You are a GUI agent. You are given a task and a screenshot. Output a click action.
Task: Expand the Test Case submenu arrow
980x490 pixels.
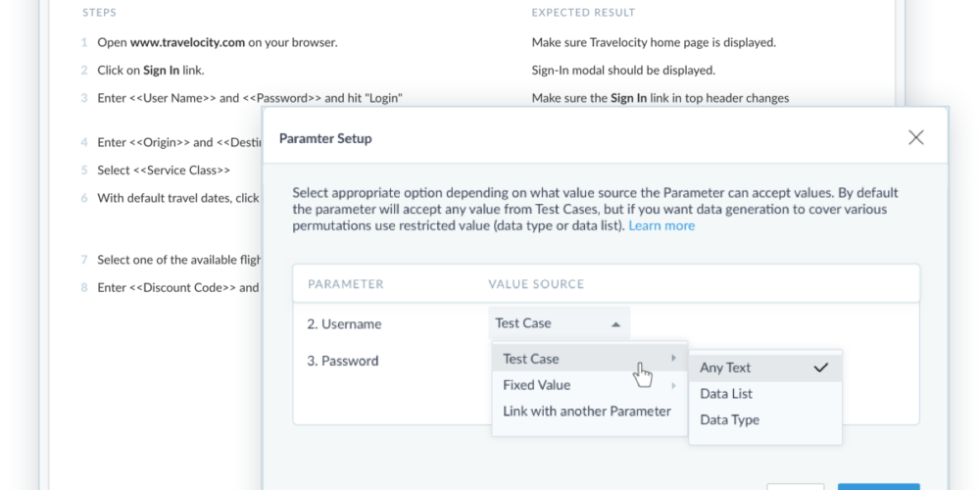673,359
